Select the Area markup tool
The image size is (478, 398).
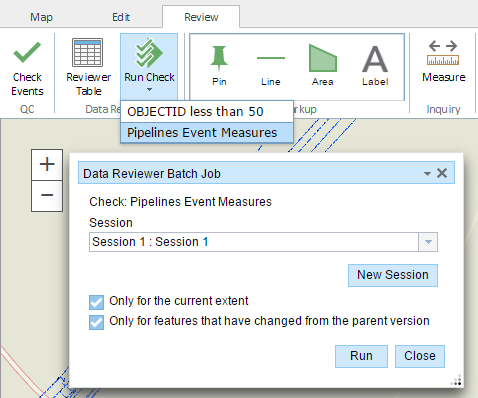[x=323, y=58]
